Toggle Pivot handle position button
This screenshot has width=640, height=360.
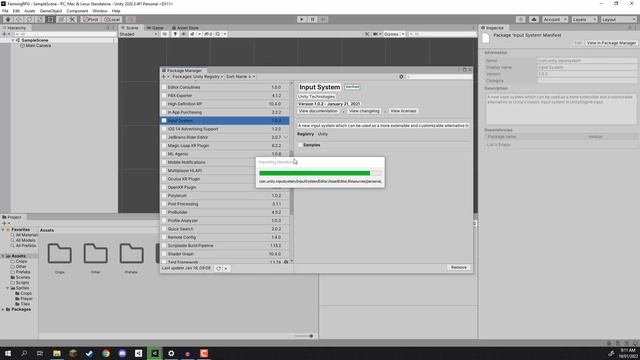click(91, 19)
